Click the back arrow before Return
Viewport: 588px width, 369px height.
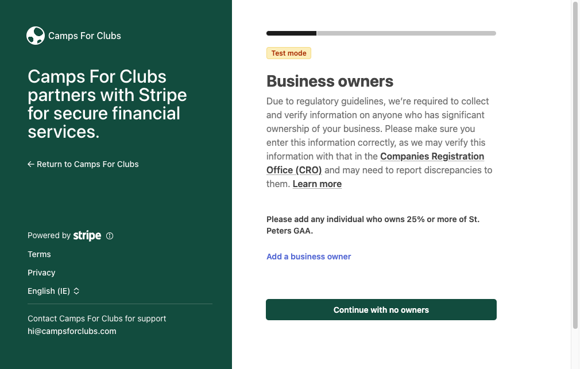click(x=31, y=164)
